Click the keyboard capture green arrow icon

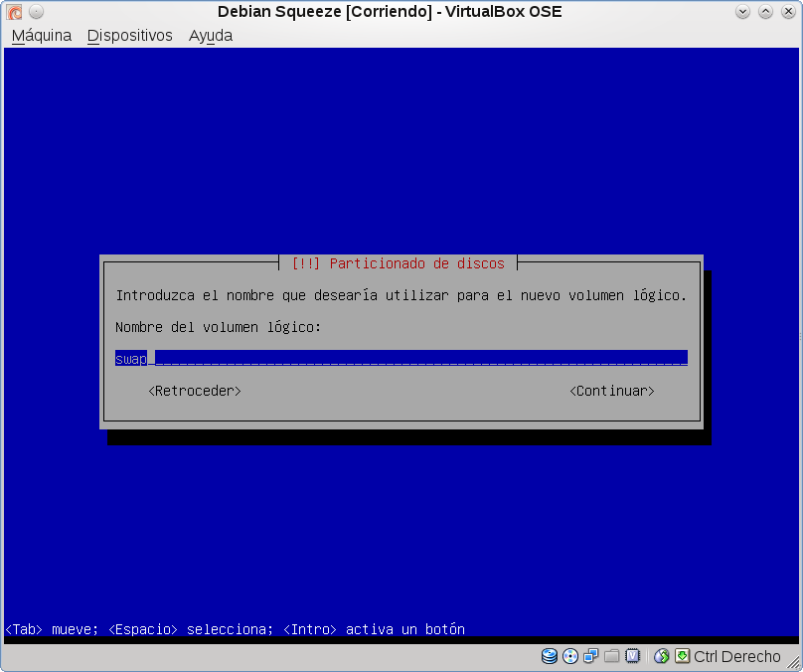[682, 656]
